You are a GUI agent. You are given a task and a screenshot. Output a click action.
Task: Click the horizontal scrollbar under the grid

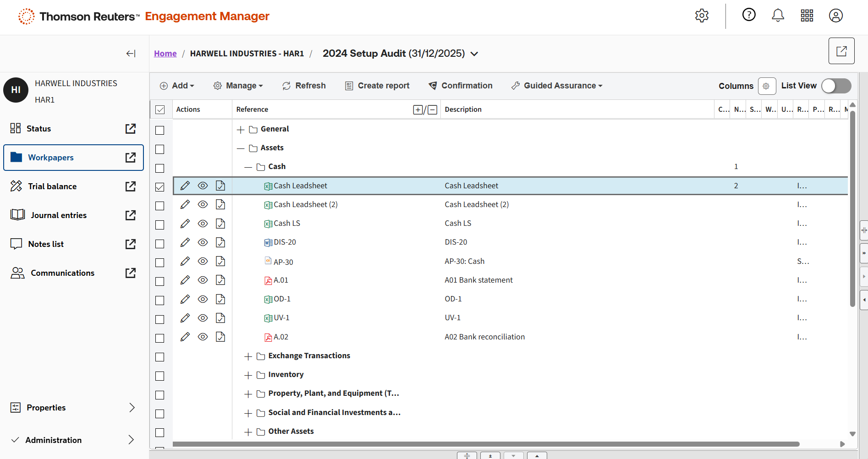[x=486, y=444]
